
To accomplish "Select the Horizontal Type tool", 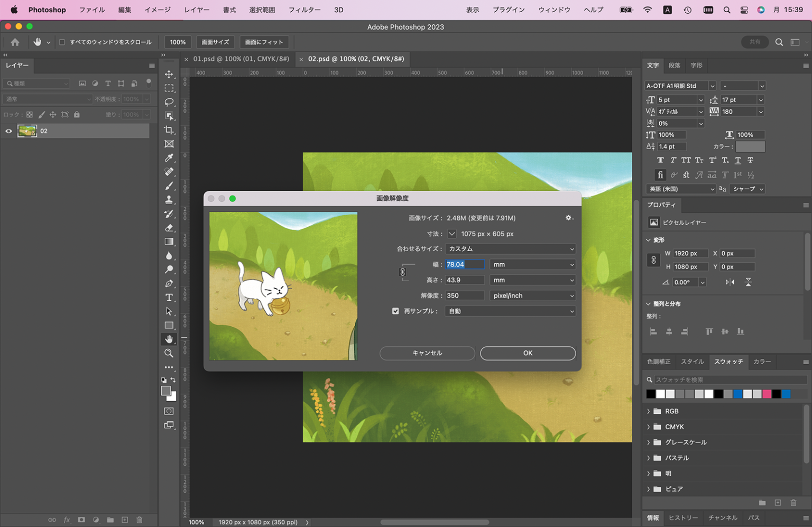I will 169,298.
